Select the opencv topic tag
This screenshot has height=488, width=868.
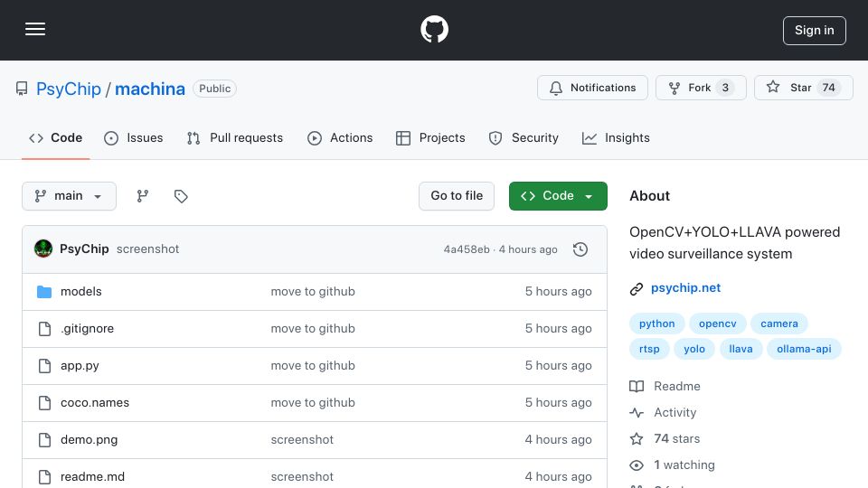click(x=717, y=324)
